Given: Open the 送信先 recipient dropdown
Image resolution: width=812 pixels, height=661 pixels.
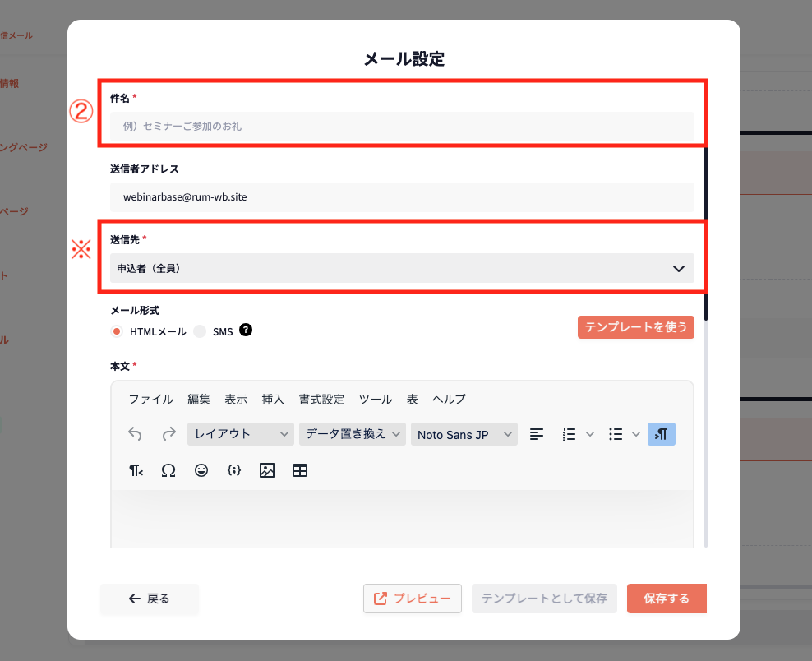Looking at the screenshot, I should (402, 268).
